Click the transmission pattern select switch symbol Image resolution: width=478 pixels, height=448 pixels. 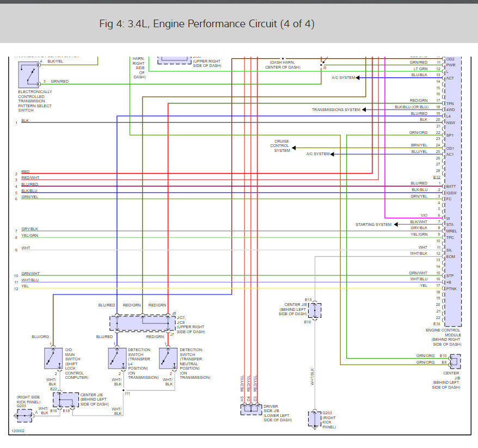click(29, 75)
